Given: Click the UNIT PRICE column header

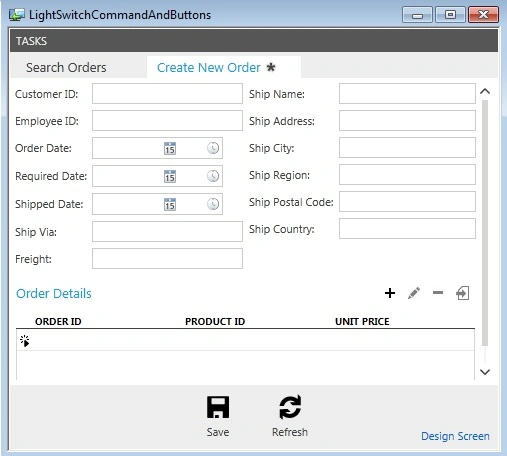Looking at the screenshot, I should coord(362,321).
